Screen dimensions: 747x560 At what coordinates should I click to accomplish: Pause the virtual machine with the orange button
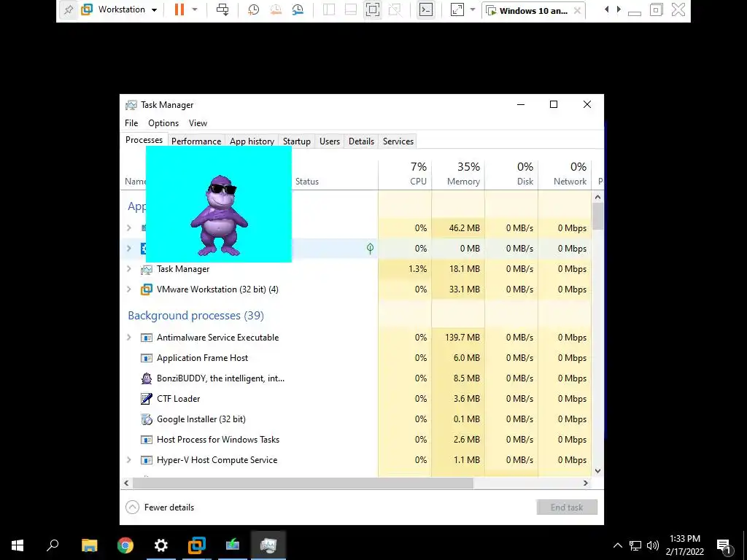179,9
